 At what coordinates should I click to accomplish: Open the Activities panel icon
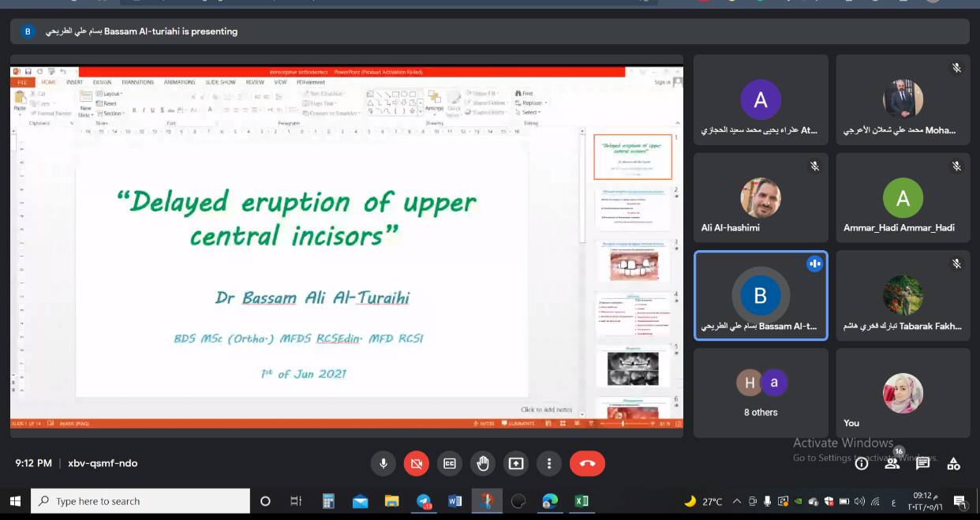(953, 464)
